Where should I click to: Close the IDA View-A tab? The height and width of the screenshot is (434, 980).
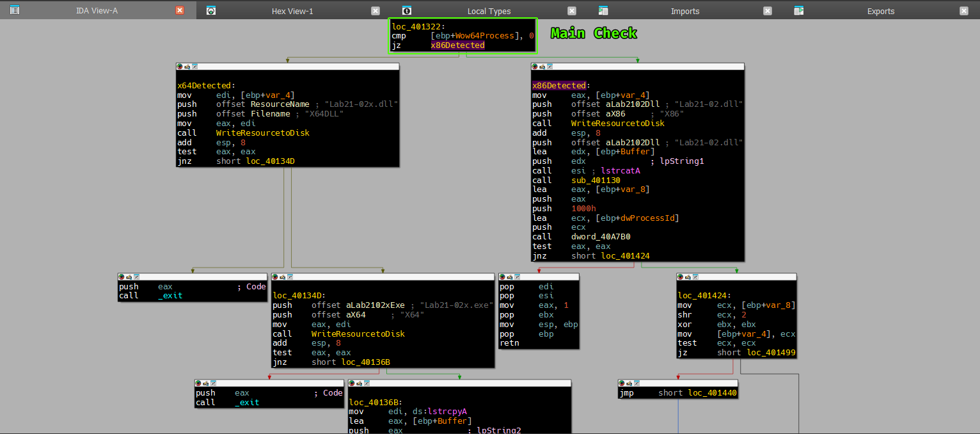pyautogui.click(x=180, y=10)
